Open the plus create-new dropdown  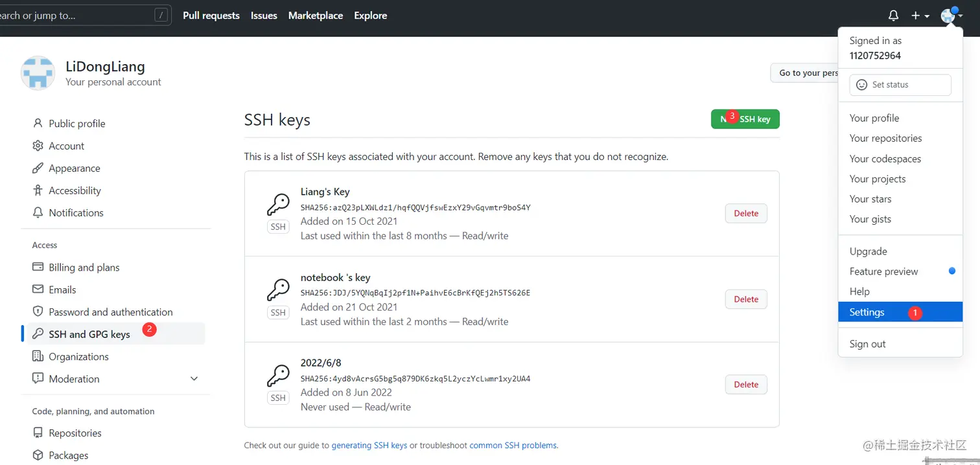coord(920,16)
